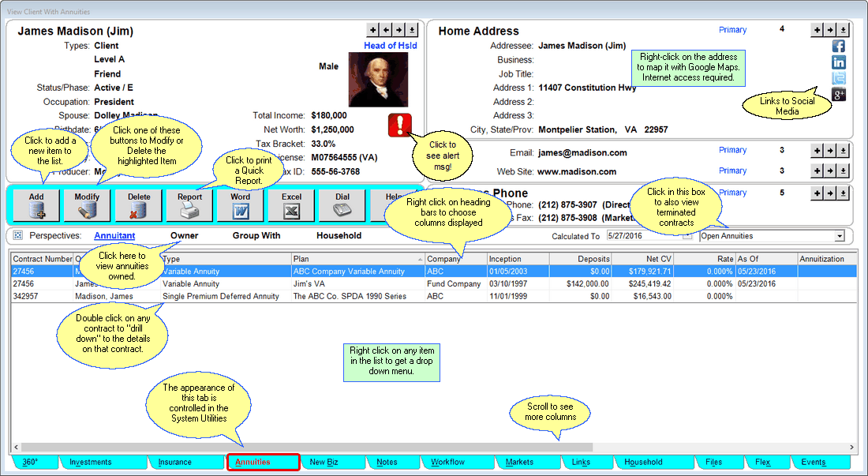The width and height of the screenshot is (868, 476).
Task: Click the Add database button
Action: pyautogui.click(x=36, y=204)
